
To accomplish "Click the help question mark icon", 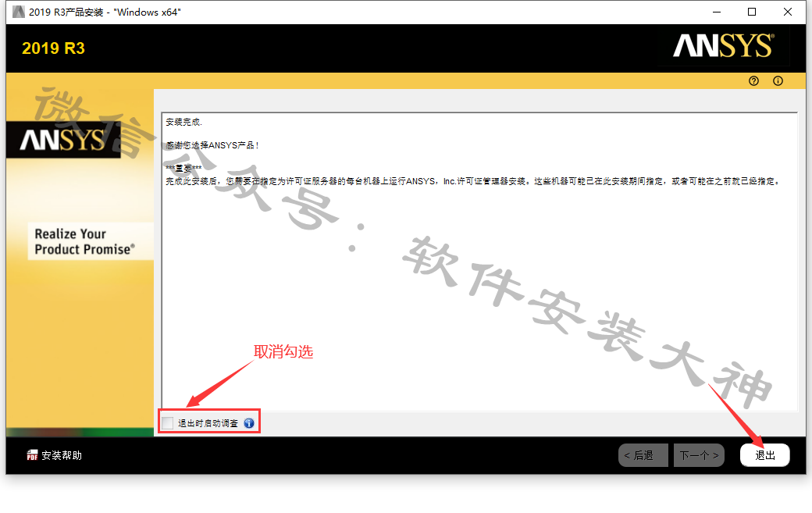I will point(753,80).
